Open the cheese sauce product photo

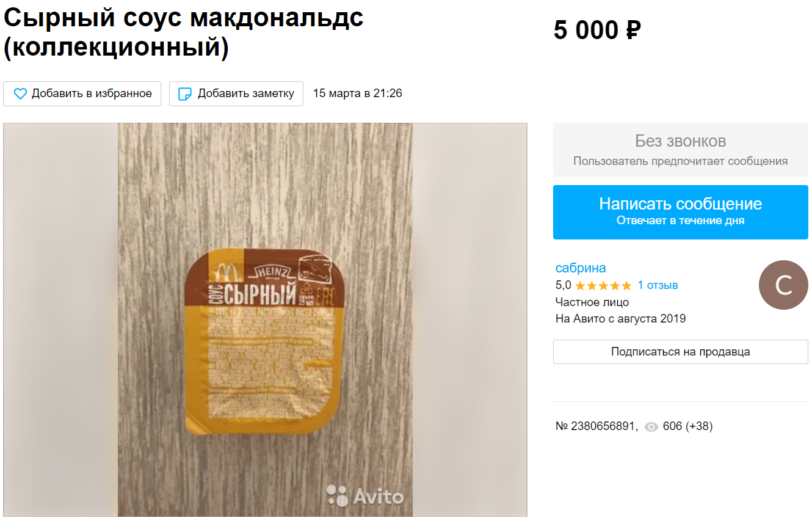[x=265, y=320]
